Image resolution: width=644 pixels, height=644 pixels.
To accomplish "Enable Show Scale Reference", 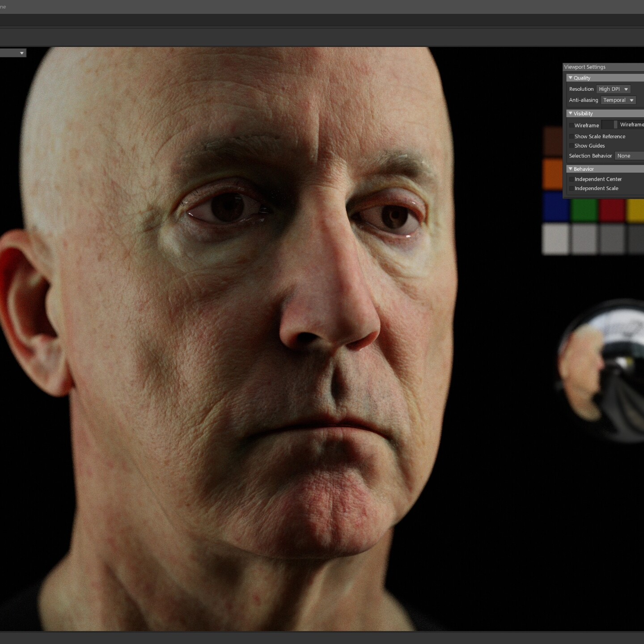I will [572, 136].
